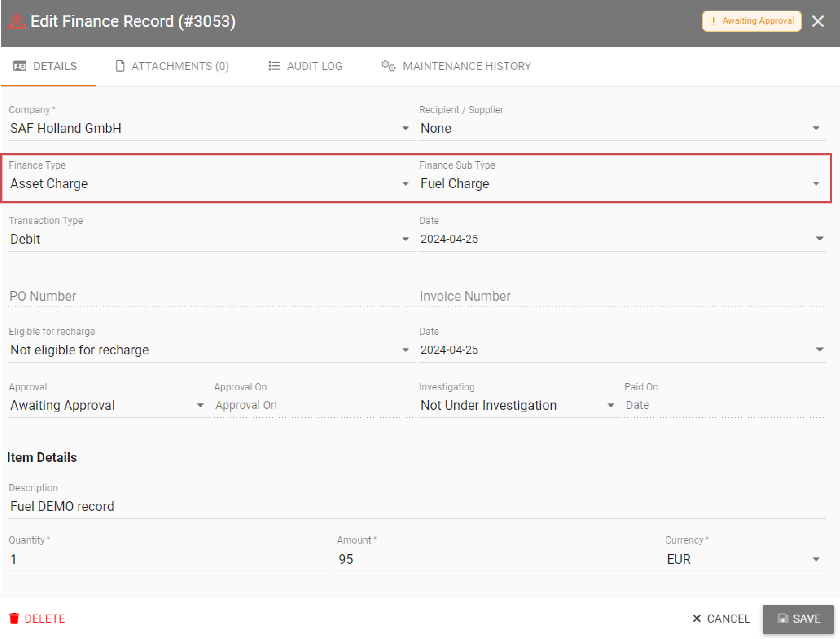This screenshot has height=639, width=840.
Task: Switch to the Audit Log tab
Action: click(306, 66)
